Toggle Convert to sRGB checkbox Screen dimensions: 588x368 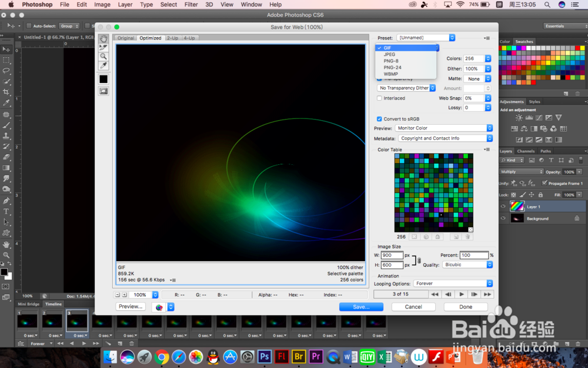coord(379,119)
